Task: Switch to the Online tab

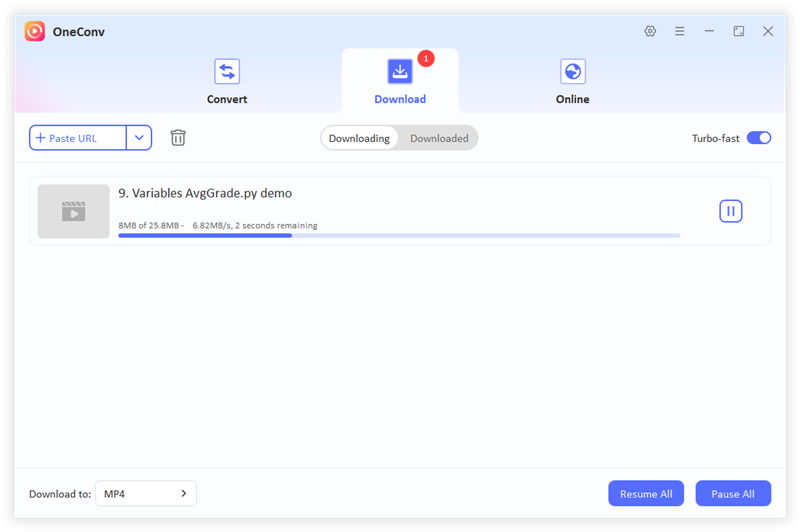Action: [572, 82]
